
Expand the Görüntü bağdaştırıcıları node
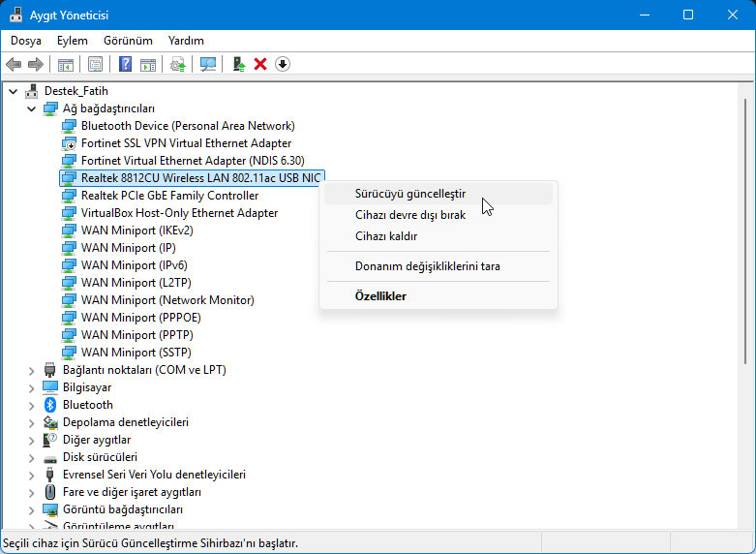(x=32, y=509)
